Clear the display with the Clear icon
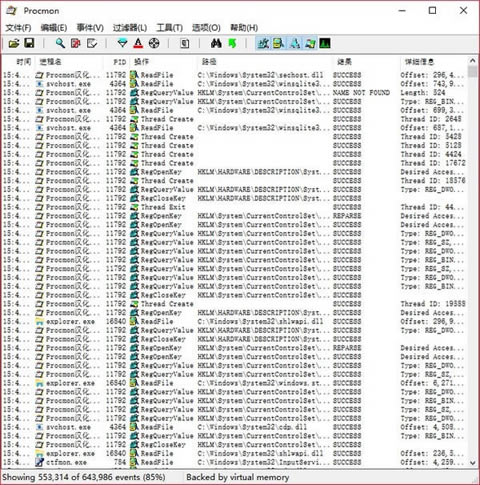480x485 pixels. [x=92, y=43]
